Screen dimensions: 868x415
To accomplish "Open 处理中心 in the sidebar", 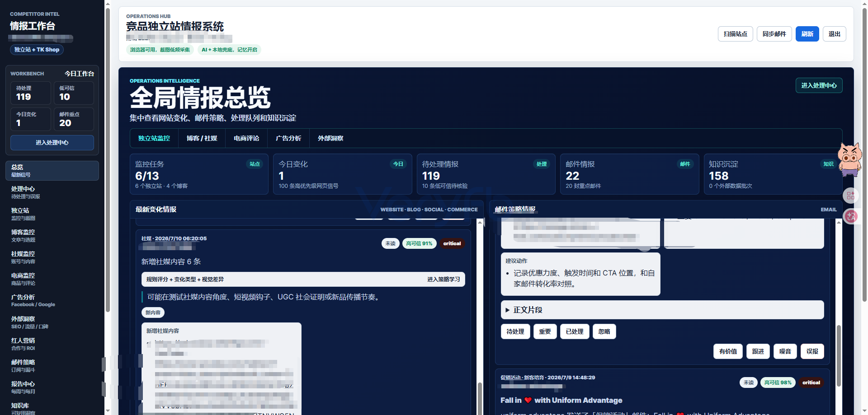I will pyautogui.click(x=52, y=192).
